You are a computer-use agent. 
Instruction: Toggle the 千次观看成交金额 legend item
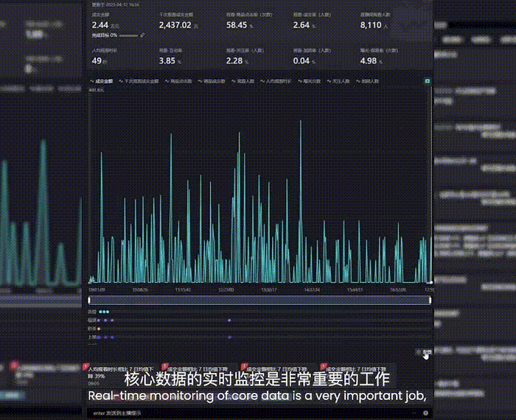(137, 81)
